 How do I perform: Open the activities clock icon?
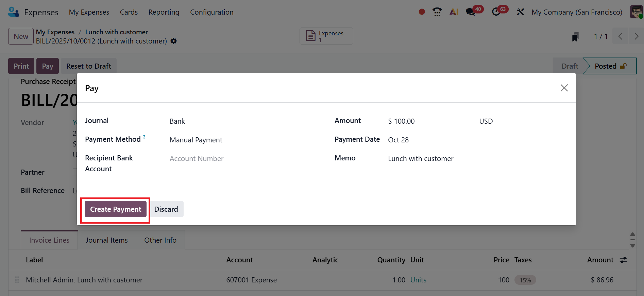tap(496, 12)
